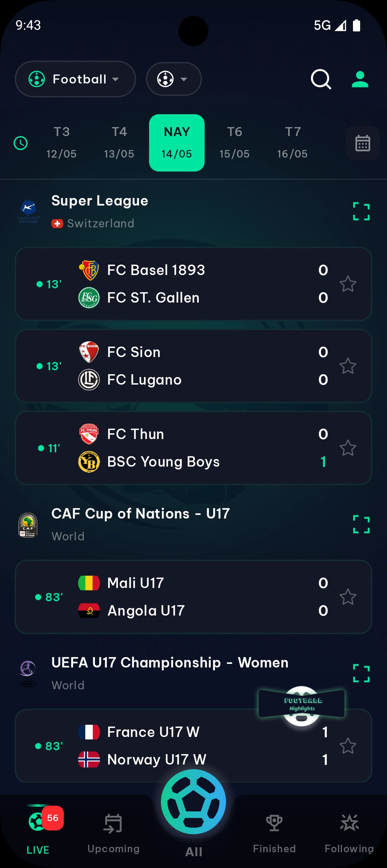Expand CAF Cup of Nations bracket icon

[x=361, y=524]
